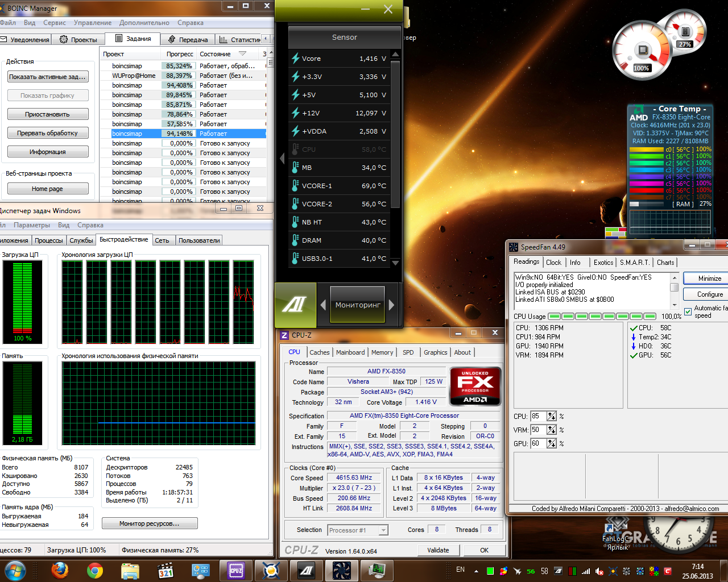Image resolution: width=728 pixels, height=582 pixels.
Task: Switch to the Memory tab in CPU-Z
Action: click(382, 352)
